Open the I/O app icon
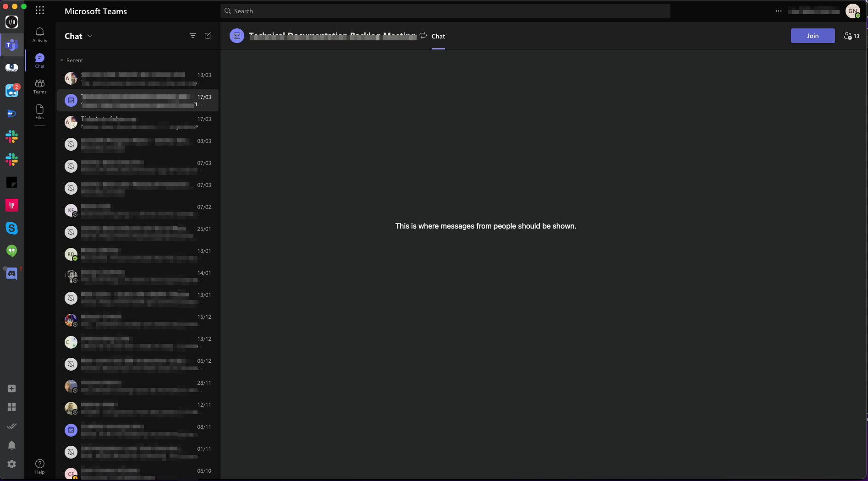868x481 pixels. 11,22
